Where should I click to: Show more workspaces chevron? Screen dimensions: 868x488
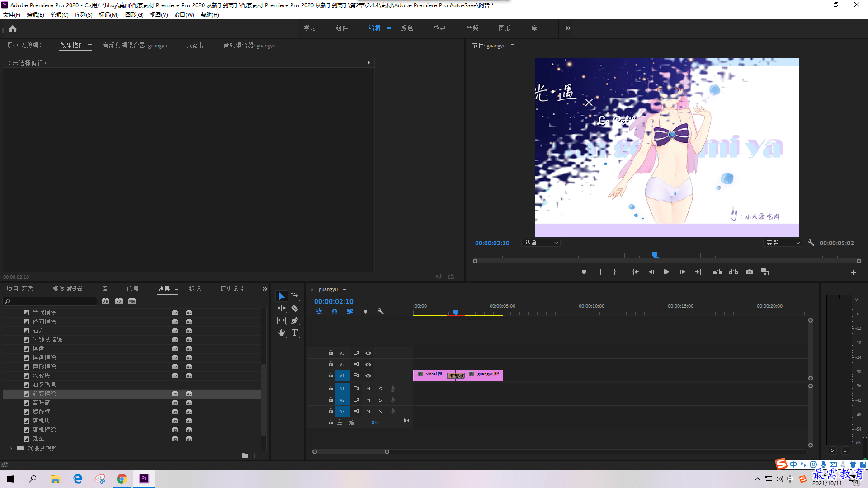coord(568,28)
